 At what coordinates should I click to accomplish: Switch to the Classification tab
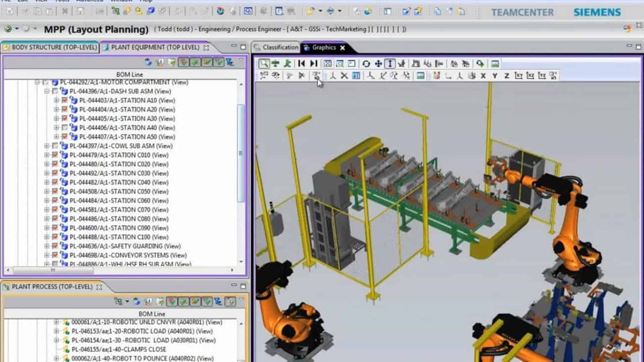click(276, 48)
